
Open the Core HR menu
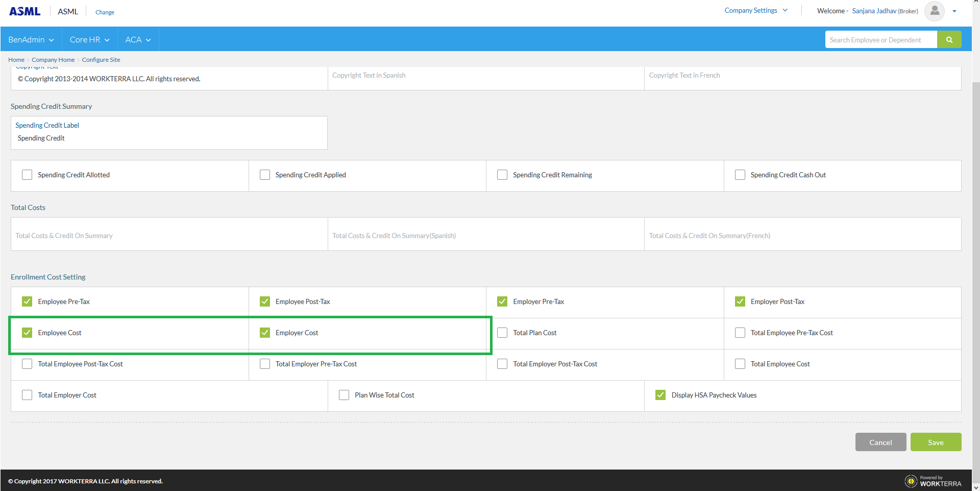coord(89,40)
